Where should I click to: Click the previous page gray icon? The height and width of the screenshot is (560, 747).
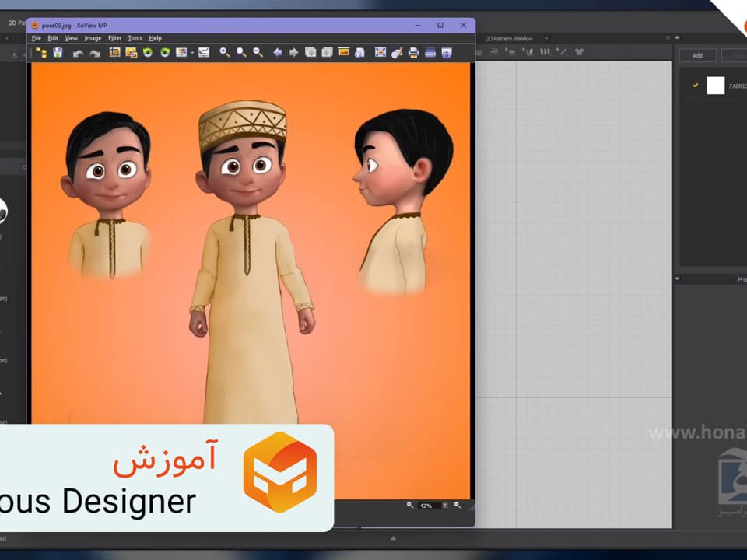(310, 52)
